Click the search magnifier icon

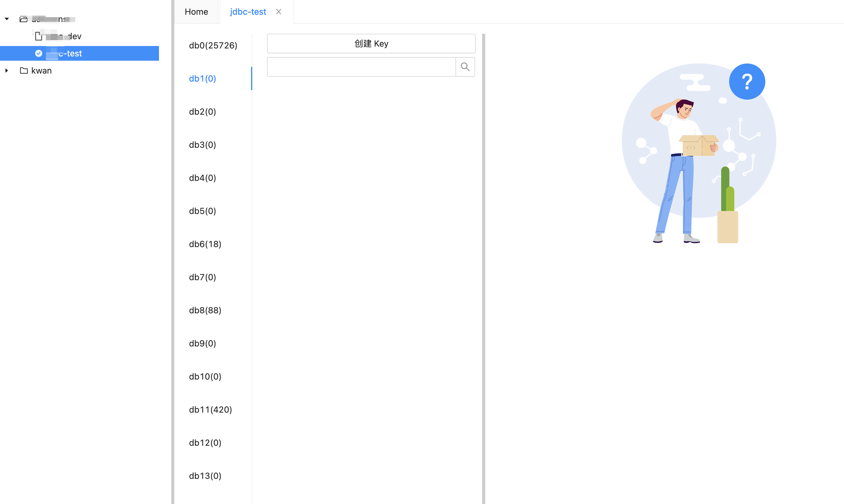pos(465,67)
